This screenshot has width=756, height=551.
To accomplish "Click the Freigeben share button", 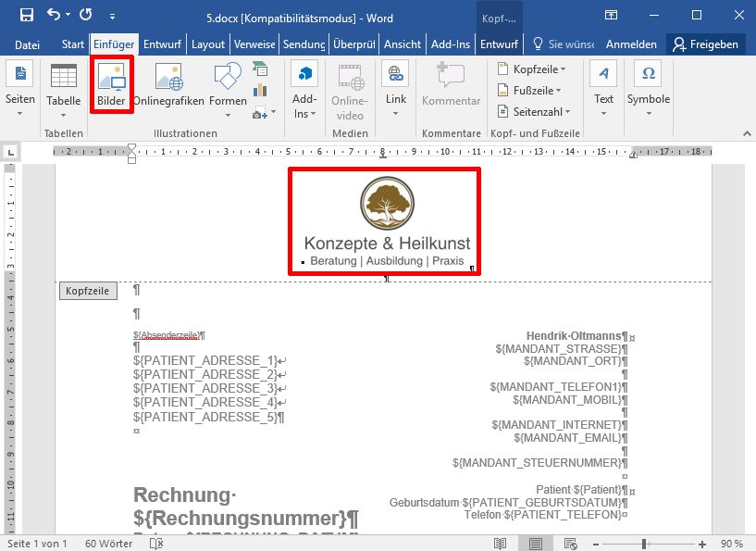I will [x=707, y=44].
